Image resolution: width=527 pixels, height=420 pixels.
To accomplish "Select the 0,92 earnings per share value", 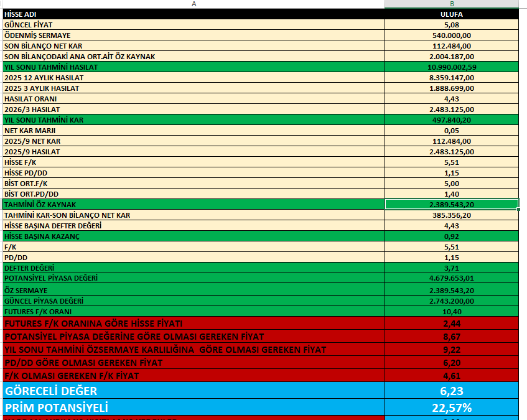I will (452, 236).
